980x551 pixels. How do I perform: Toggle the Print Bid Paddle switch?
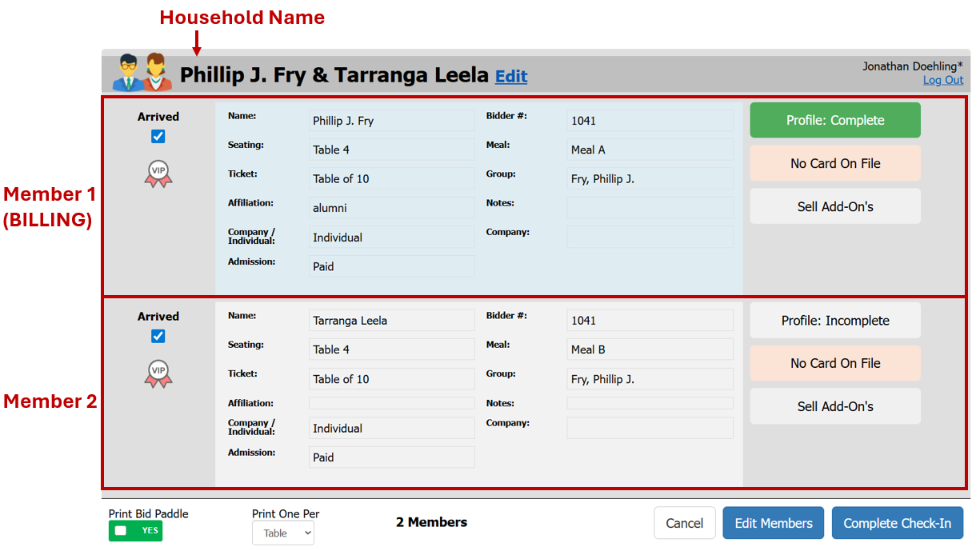[135, 531]
